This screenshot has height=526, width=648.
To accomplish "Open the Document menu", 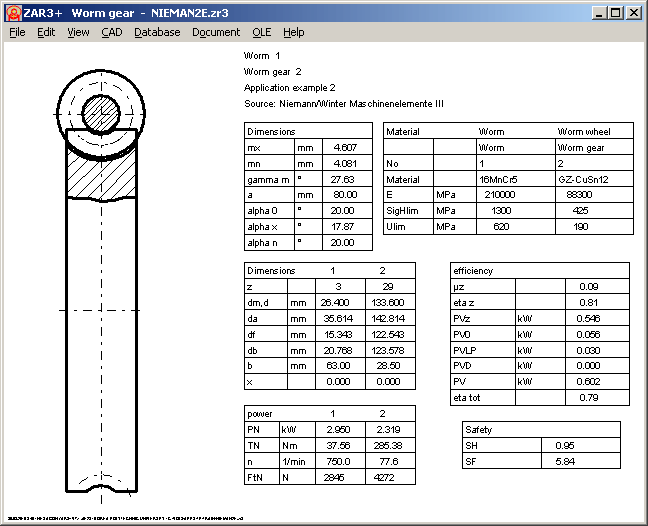I will (x=216, y=32).
